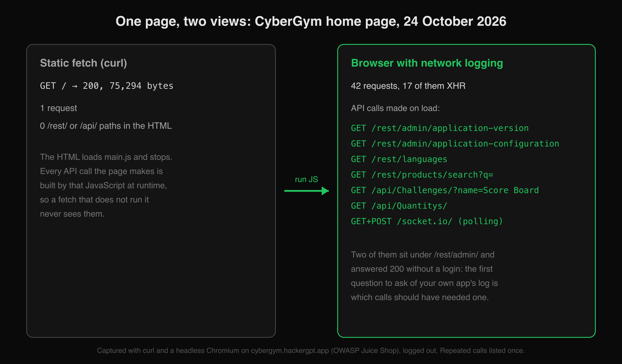
Task: Click 'The HTML loads main.js and stops.' line
Action: [x=106, y=157]
